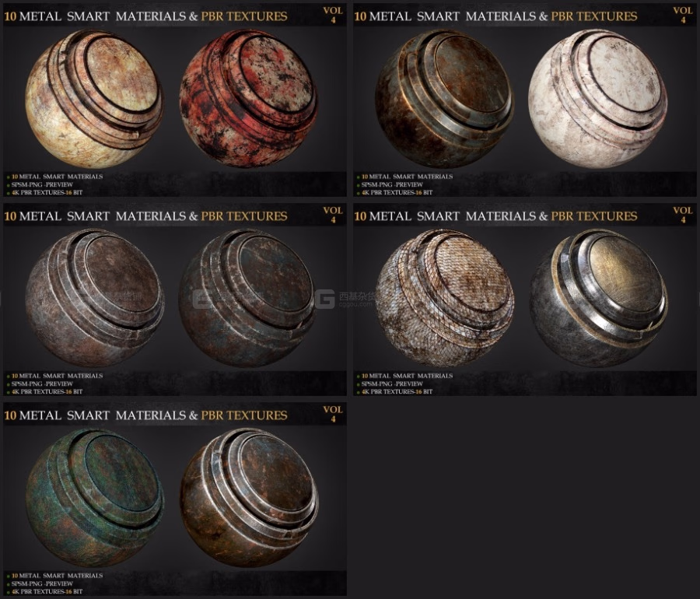Click VOL 4 badge beside the red rusted sphere
The image size is (700, 599).
pyautogui.click(x=333, y=16)
